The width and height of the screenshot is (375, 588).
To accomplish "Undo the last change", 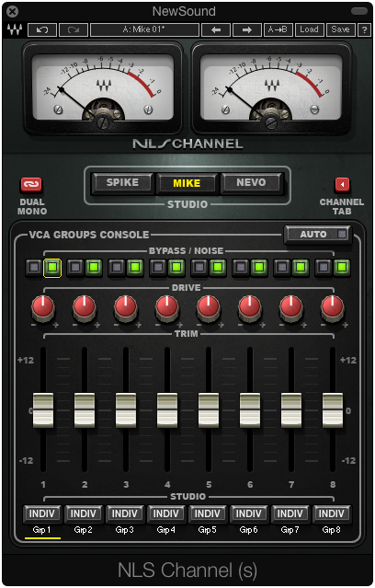I will pos(42,30).
